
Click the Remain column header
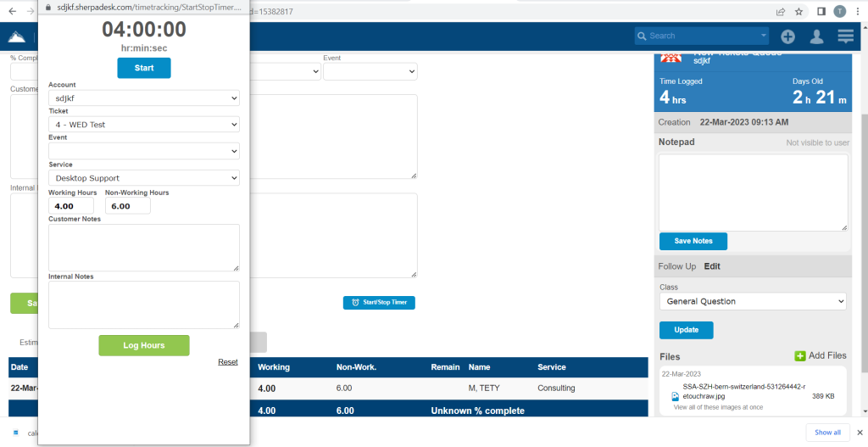pyautogui.click(x=446, y=367)
